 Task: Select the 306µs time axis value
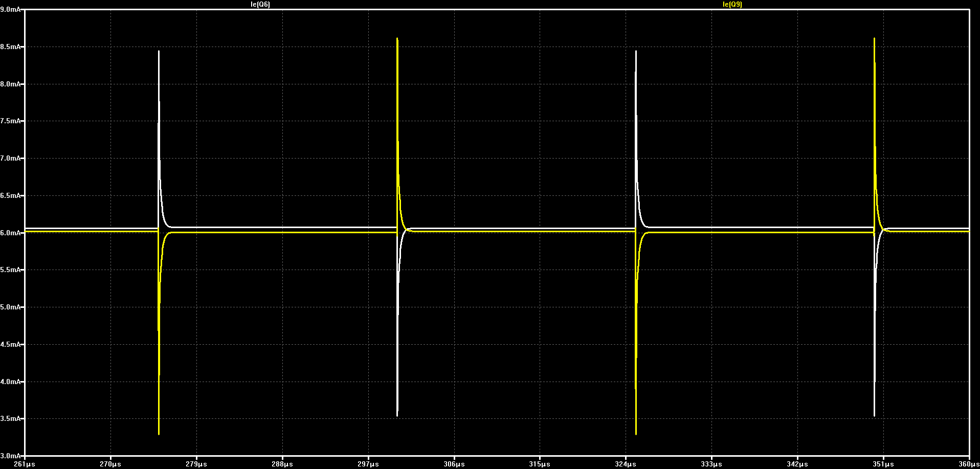click(454, 464)
